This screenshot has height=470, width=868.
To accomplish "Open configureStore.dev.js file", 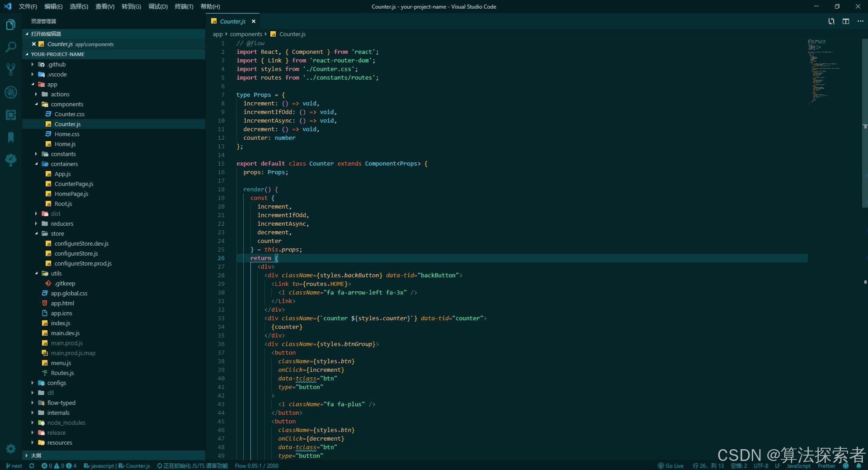I will [113, 243].
